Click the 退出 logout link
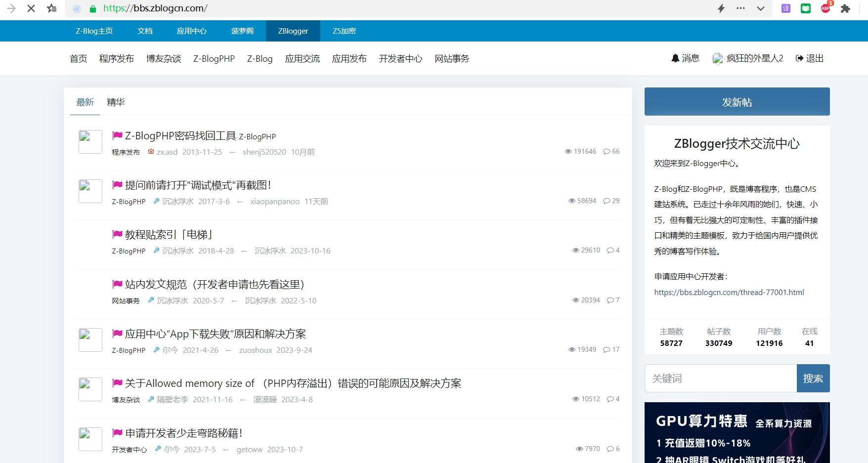This screenshot has height=463, width=868. [x=810, y=58]
